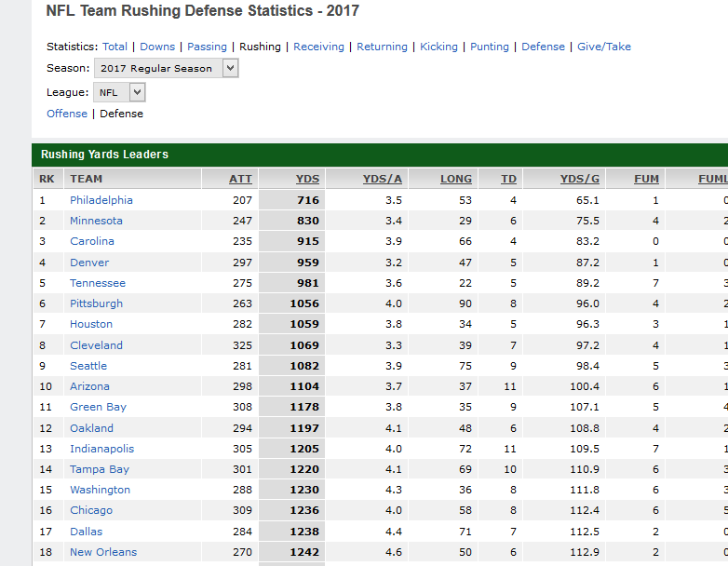The height and width of the screenshot is (566, 728).
Task: Open Denver team link
Action: pos(89,263)
